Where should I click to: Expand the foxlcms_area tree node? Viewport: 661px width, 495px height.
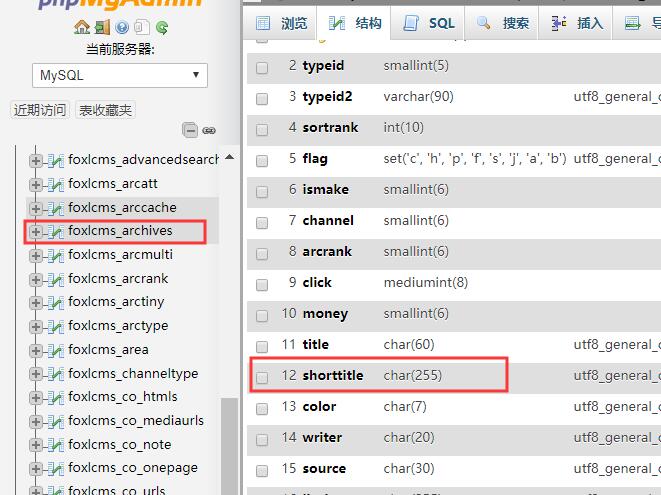[x=36, y=350]
